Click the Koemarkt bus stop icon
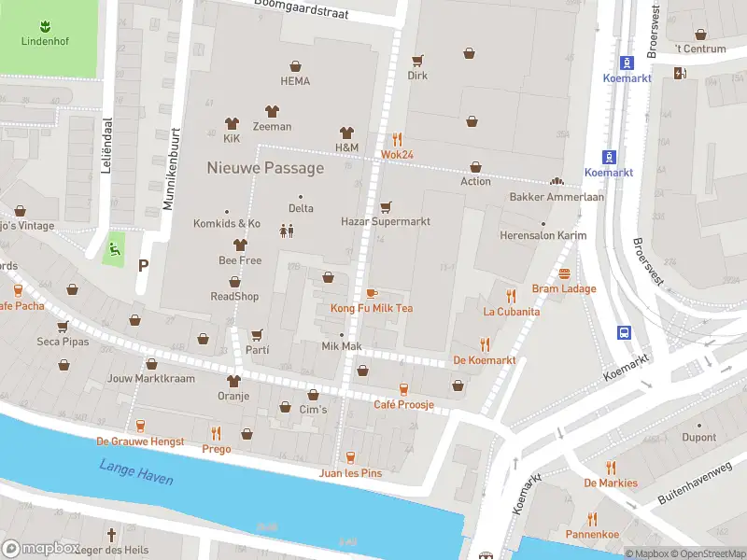Viewport: 747px width, 560px height. 624,332
